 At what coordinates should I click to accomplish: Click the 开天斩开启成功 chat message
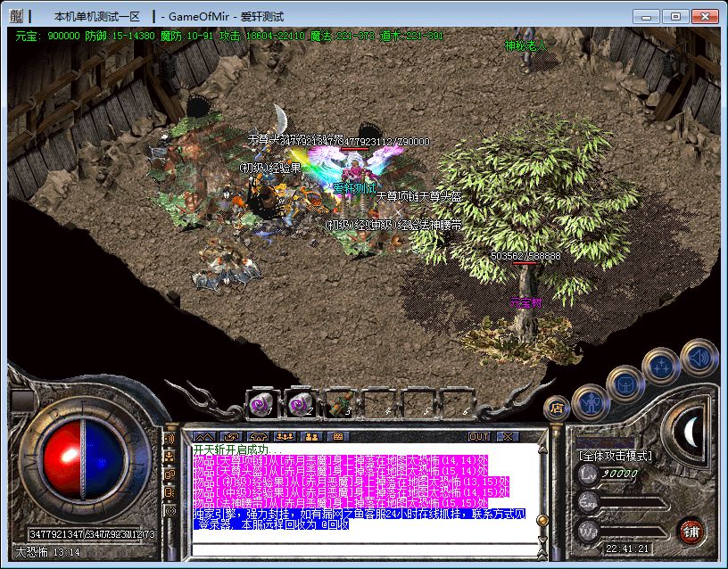coord(237,449)
